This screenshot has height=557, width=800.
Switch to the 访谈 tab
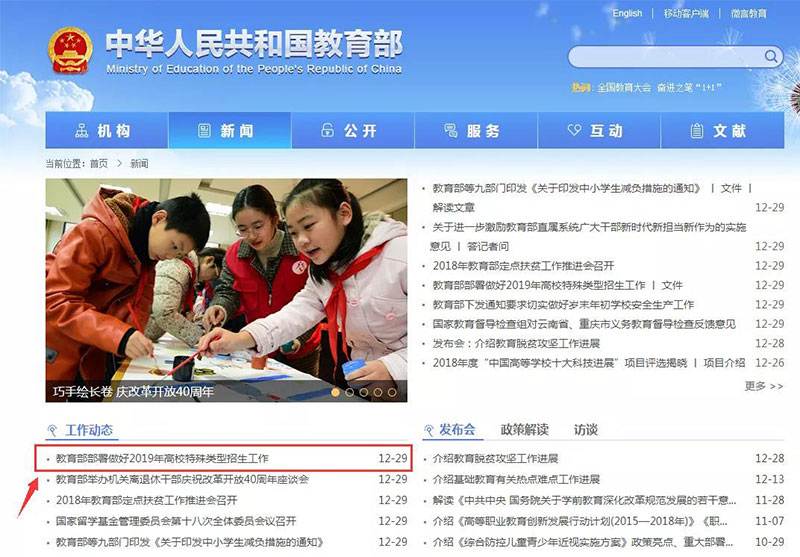(x=586, y=429)
